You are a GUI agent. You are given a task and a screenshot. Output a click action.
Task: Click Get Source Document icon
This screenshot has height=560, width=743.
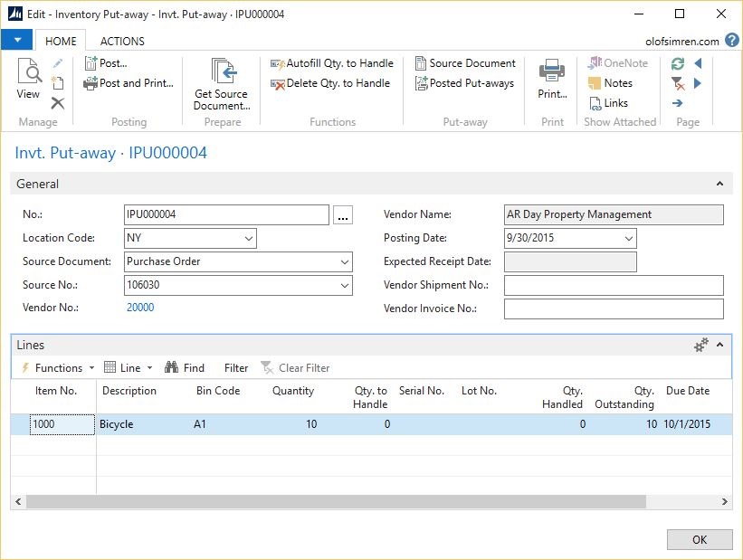click(222, 84)
